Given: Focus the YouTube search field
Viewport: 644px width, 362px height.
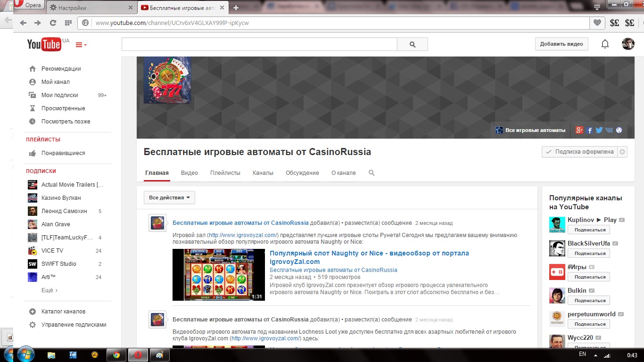Looking at the screenshot, I should (259, 44).
